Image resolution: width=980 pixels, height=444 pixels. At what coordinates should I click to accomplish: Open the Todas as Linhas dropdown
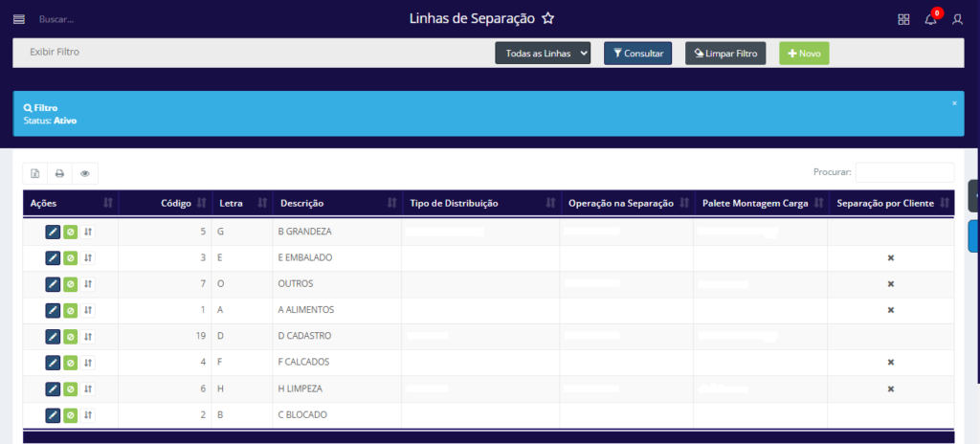[543, 54]
